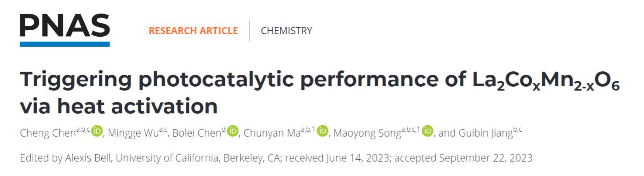Click affiliation superscript after Cheng Chen

coord(83,130)
